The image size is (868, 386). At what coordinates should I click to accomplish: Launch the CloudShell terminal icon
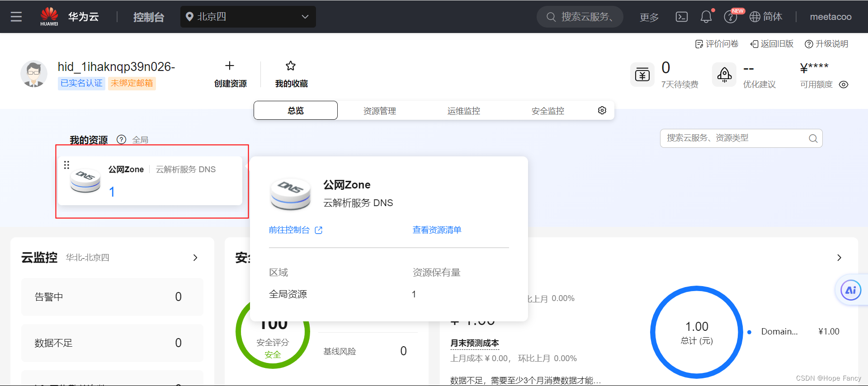681,17
